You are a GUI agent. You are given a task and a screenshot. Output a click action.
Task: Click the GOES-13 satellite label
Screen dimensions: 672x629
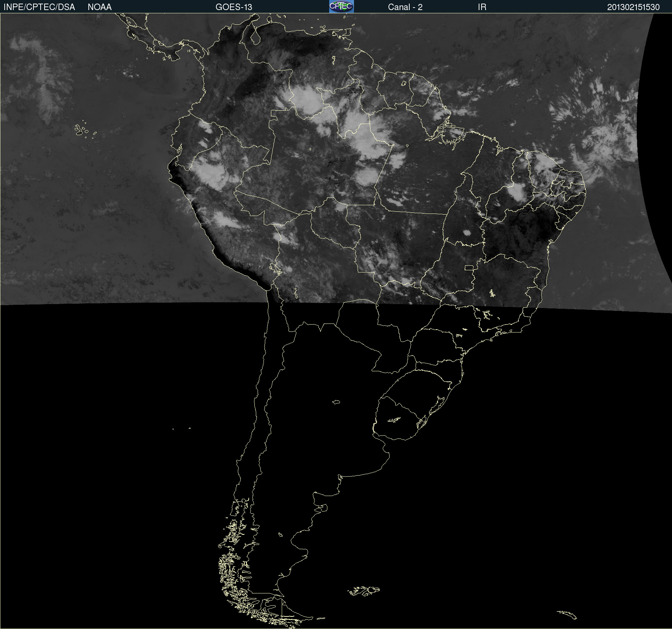pyautogui.click(x=234, y=7)
